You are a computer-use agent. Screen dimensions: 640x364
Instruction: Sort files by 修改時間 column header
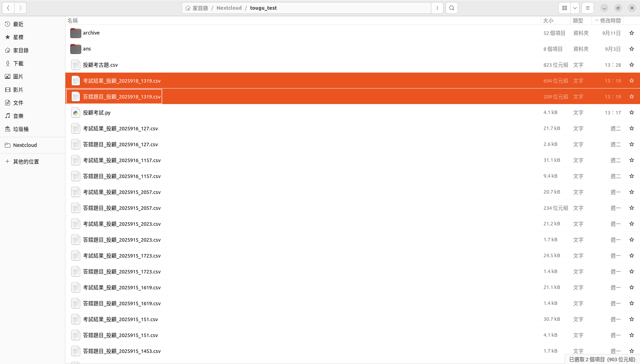(x=610, y=21)
